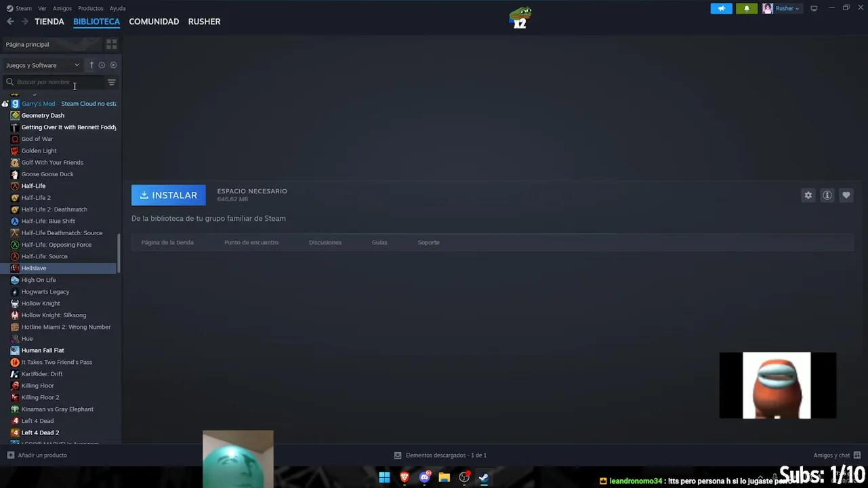The height and width of the screenshot is (488, 868).
Task: Toggle the ready-to-play filter icon
Action: coord(113,65)
